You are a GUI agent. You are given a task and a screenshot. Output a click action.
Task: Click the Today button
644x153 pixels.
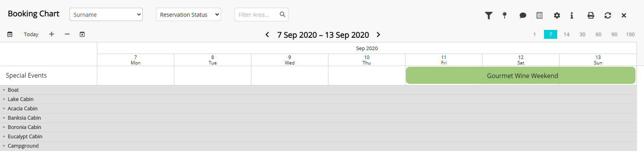coord(31,34)
